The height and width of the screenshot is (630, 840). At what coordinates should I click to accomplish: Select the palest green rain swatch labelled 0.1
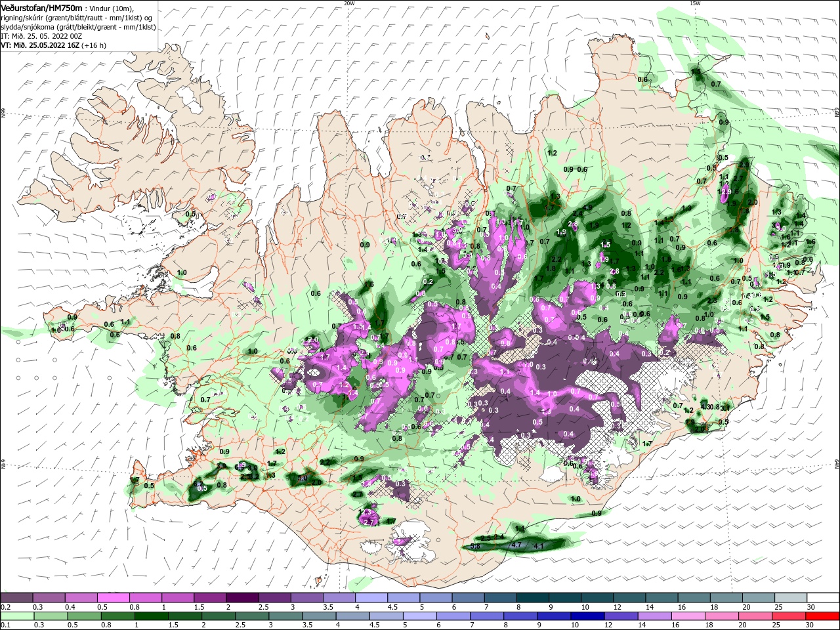16,616
